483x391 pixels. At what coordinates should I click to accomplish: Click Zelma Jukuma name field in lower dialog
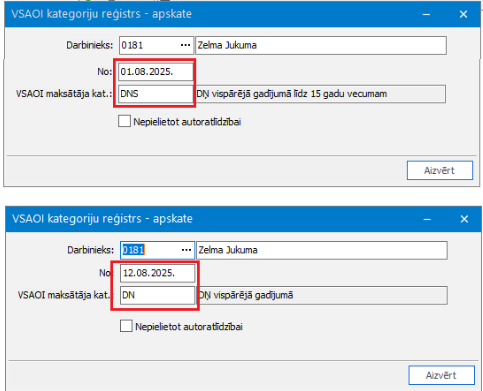(x=322, y=250)
